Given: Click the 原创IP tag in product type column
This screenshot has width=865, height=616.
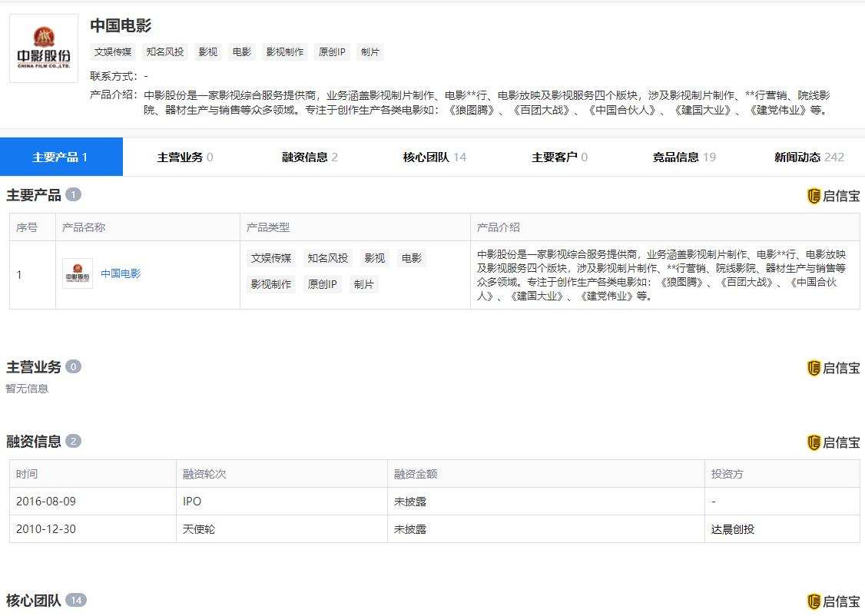Looking at the screenshot, I should pos(322,283).
